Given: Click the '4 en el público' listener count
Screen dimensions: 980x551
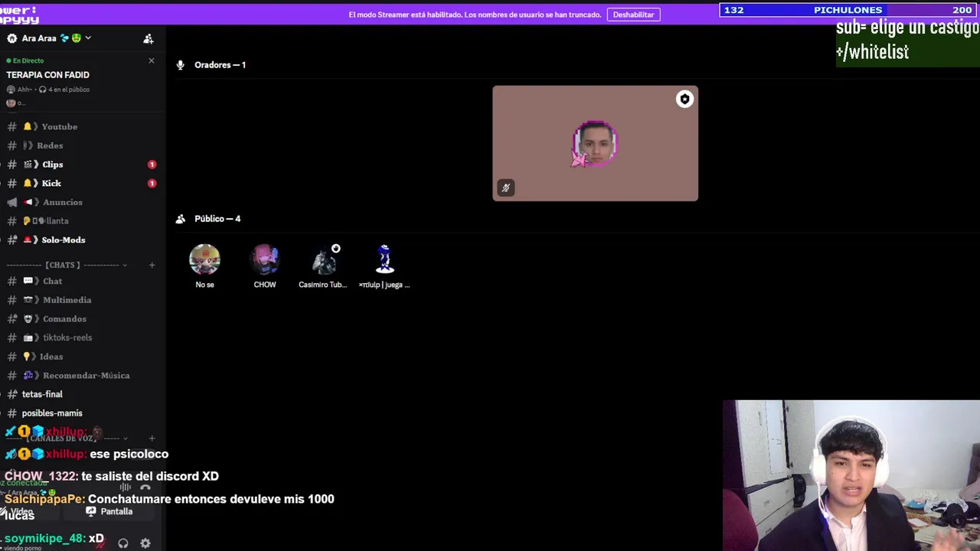Looking at the screenshot, I should [69, 90].
